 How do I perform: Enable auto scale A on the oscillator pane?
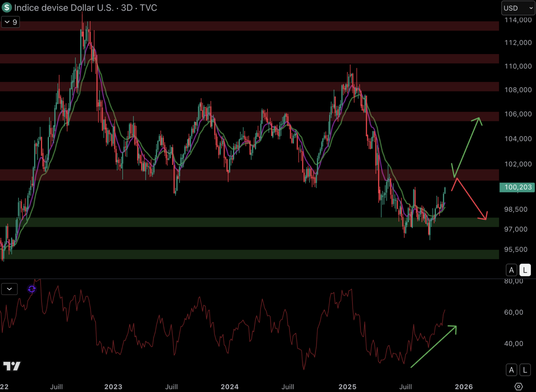(x=511, y=370)
